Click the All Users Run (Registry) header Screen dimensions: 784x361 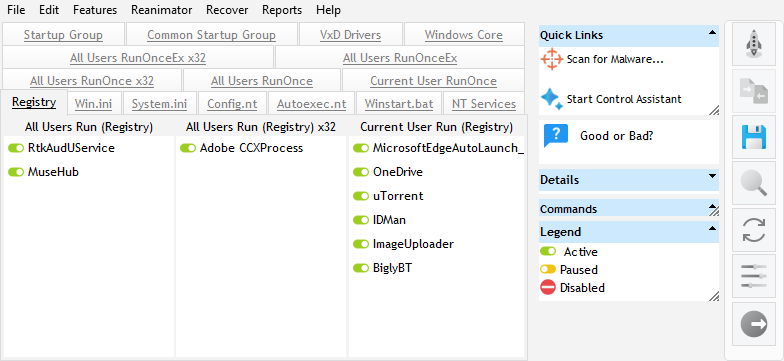(89, 127)
